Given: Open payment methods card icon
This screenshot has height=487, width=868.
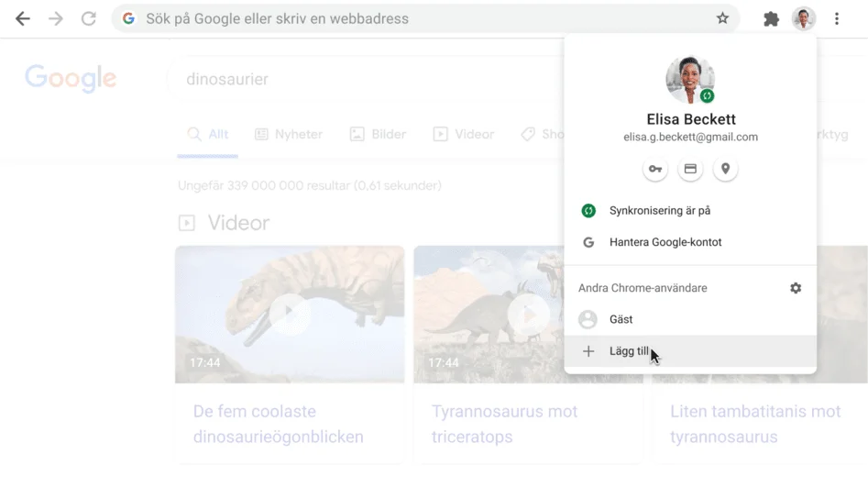Looking at the screenshot, I should [x=690, y=169].
